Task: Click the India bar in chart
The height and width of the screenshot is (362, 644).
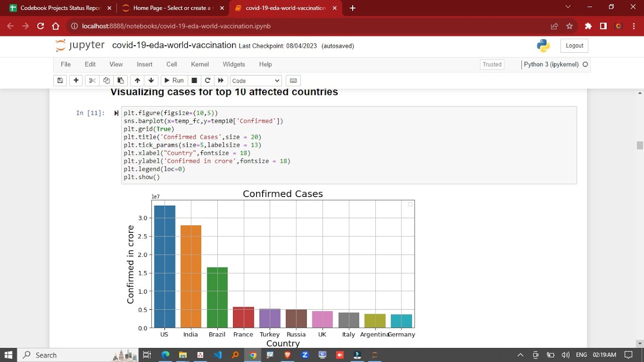Action: (x=191, y=277)
